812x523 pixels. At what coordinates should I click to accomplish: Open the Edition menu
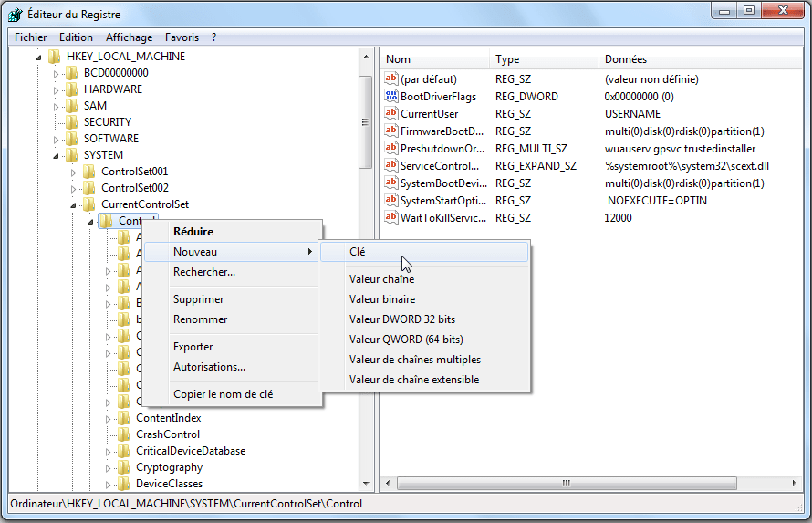[76, 37]
